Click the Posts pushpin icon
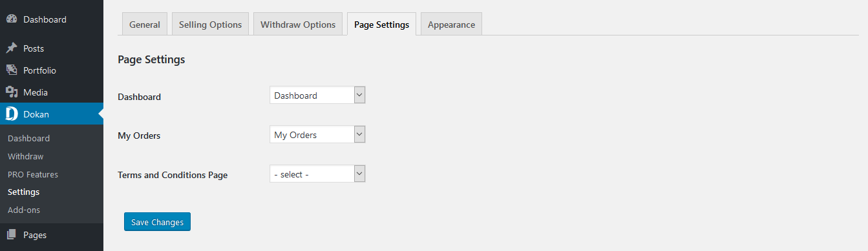868x251 pixels. (12, 48)
